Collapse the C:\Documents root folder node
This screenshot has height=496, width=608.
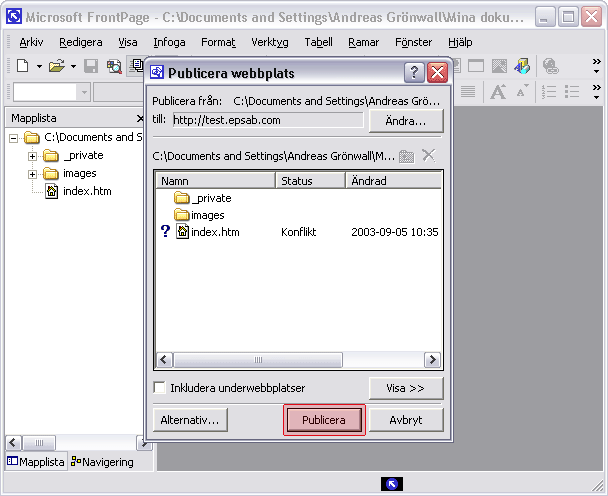tap(14, 138)
